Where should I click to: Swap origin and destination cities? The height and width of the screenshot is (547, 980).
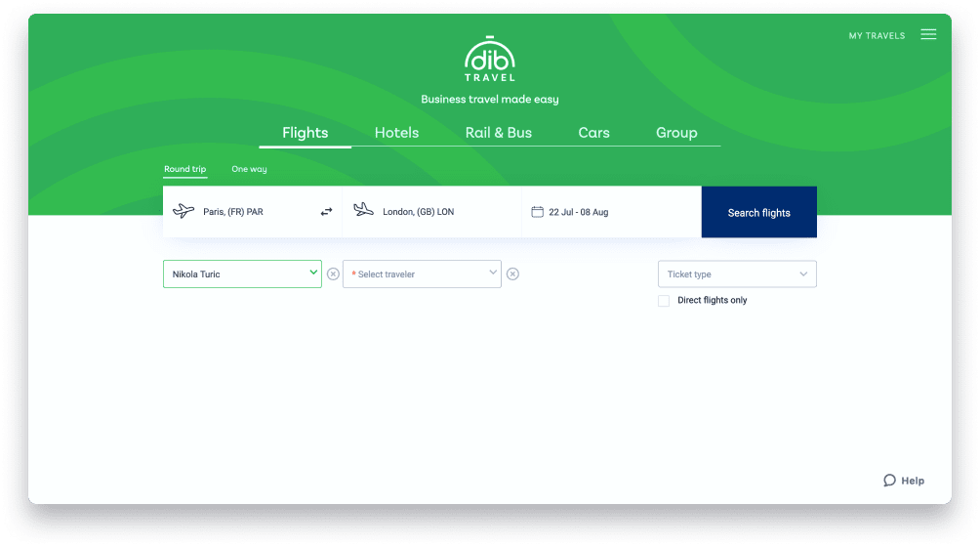pos(326,212)
